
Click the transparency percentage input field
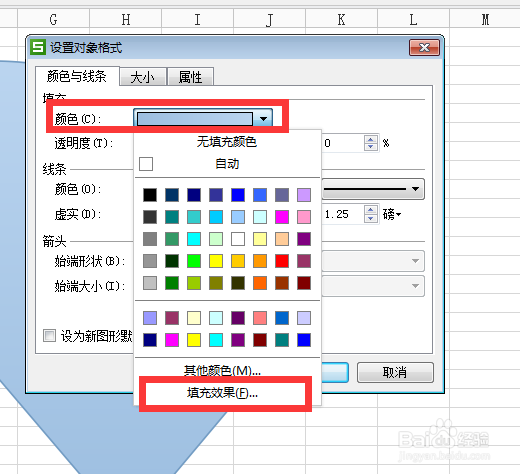(343, 143)
